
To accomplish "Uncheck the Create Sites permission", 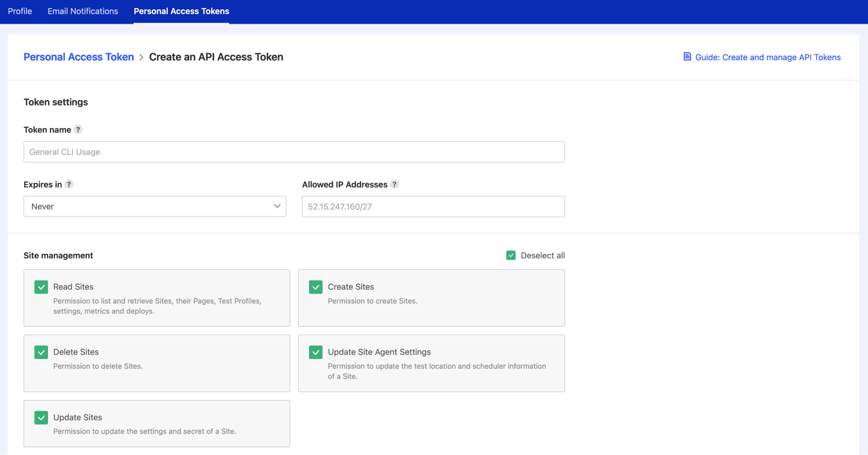I will pyautogui.click(x=315, y=287).
